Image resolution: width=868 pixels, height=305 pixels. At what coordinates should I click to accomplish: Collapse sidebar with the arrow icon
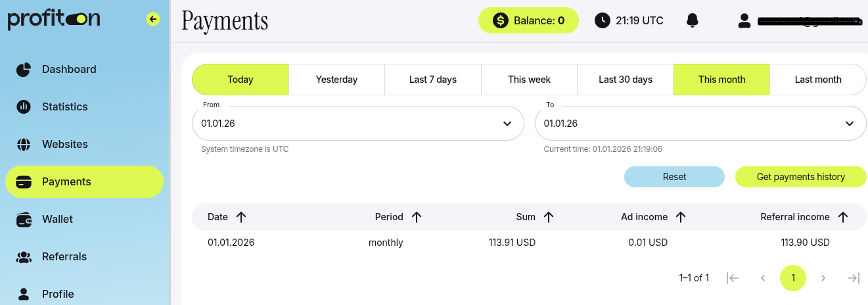click(x=153, y=20)
